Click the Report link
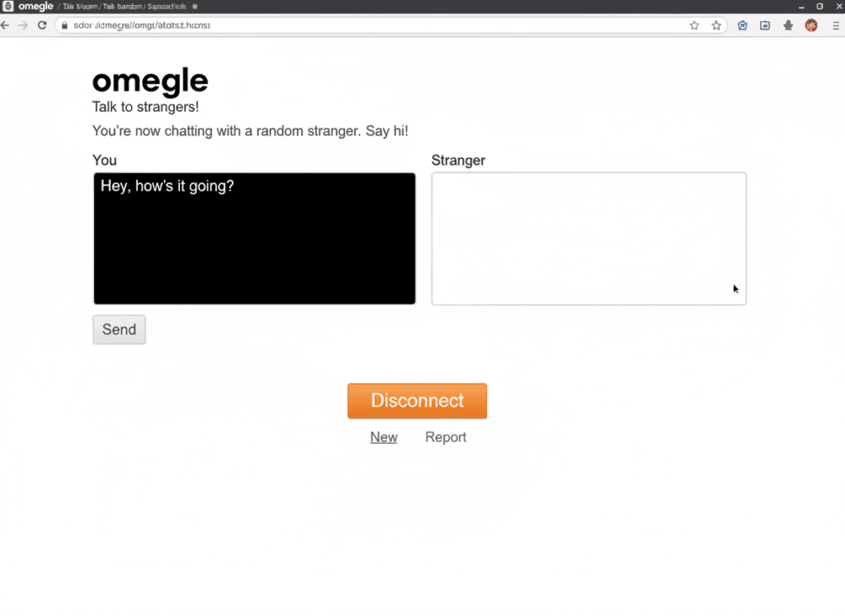The height and width of the screenshot is (616, 845). point(446,437)
